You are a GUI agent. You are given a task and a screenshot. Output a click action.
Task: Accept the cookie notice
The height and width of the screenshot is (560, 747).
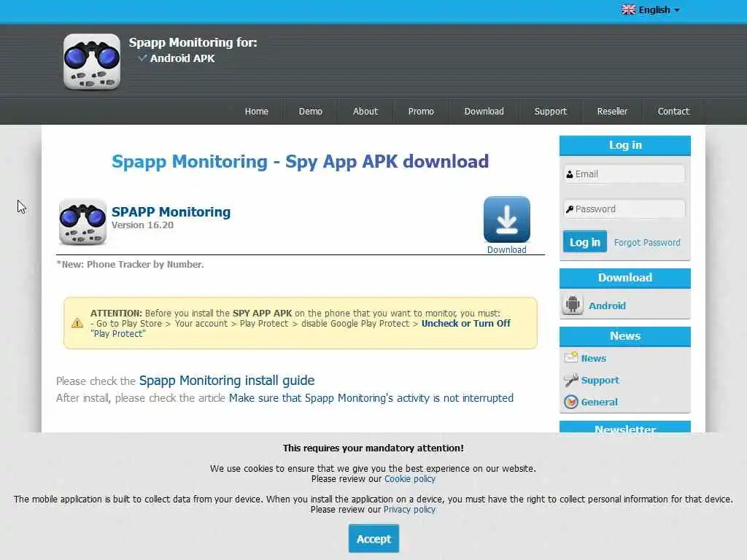coord(373,539)
